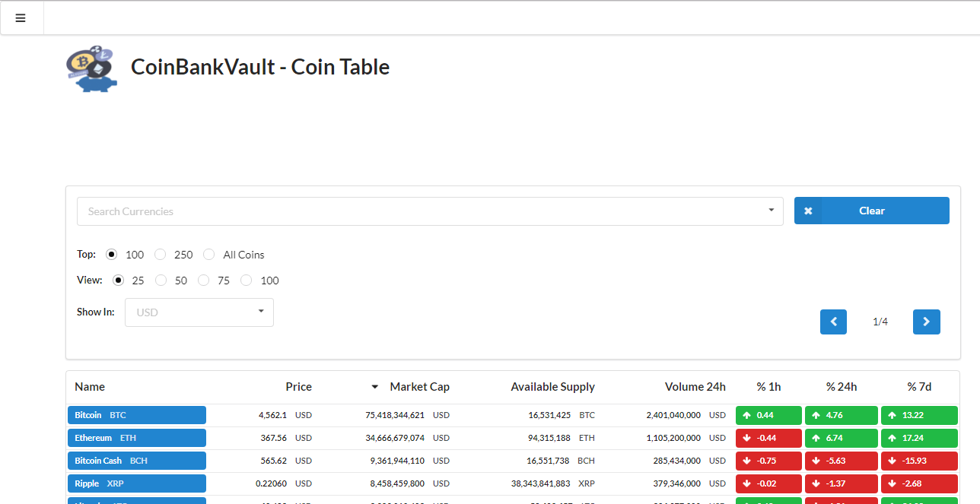Screen dimensions: 980x504
Task: Select the Top 250 radio button
Action: coord(160,254)
